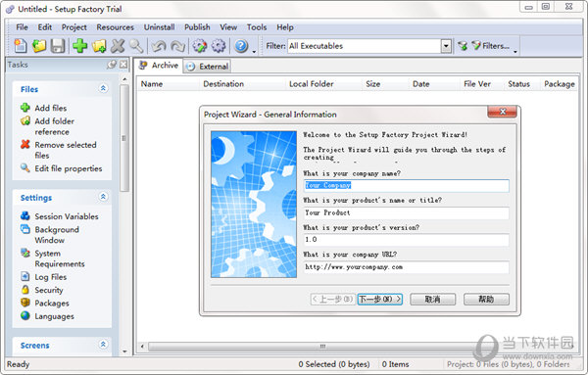Click the file list horizontal scrollbar thumb
This screenshot has height=375, width=588.
pyautogui.click(x=322, y=347)
